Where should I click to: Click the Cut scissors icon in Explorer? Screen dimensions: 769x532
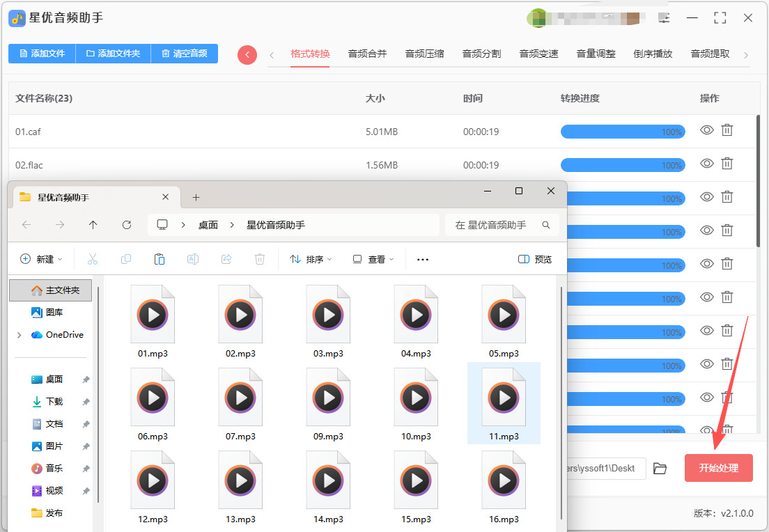92,259
